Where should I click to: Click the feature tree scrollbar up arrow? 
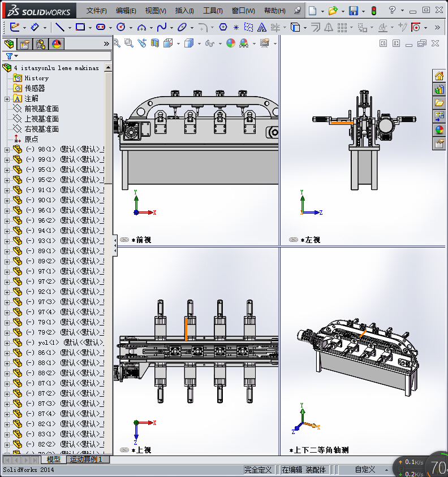pos(108,67)
